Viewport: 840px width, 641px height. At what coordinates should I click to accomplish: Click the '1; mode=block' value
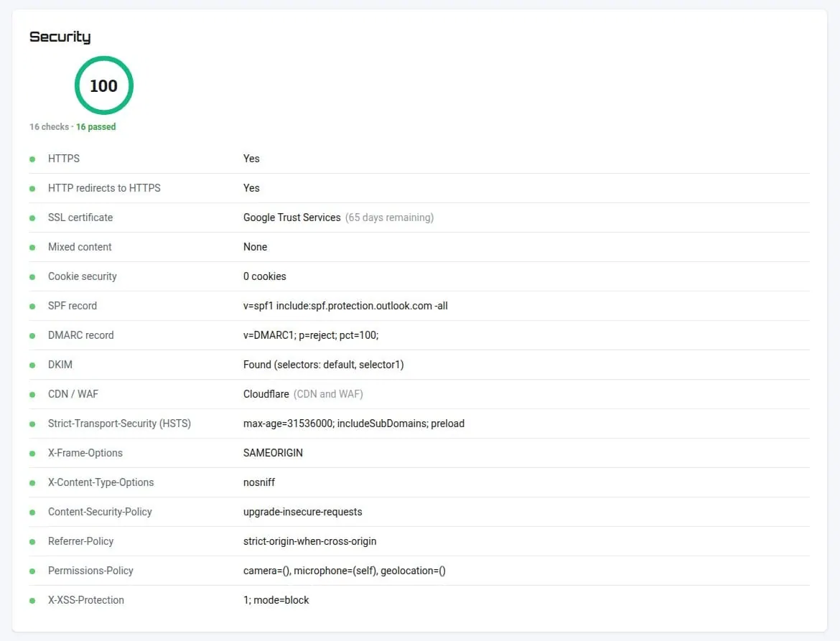(276, 600)
